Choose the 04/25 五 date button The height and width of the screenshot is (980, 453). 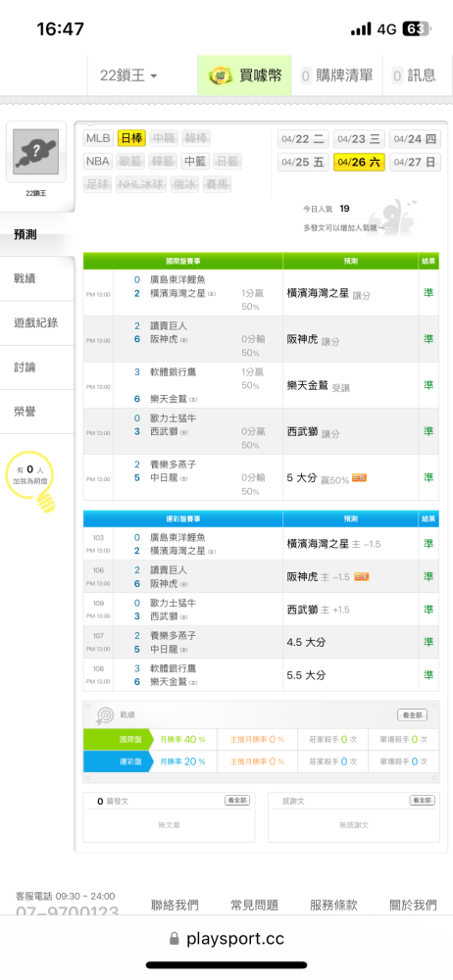pyautogui.click(x=303, y=163)
